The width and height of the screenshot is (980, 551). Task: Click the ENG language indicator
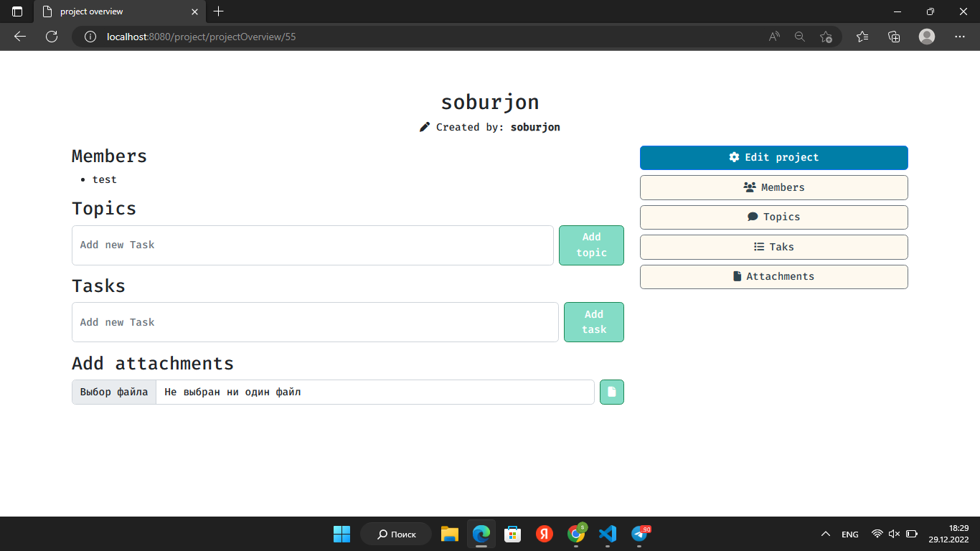coord(850,534)
